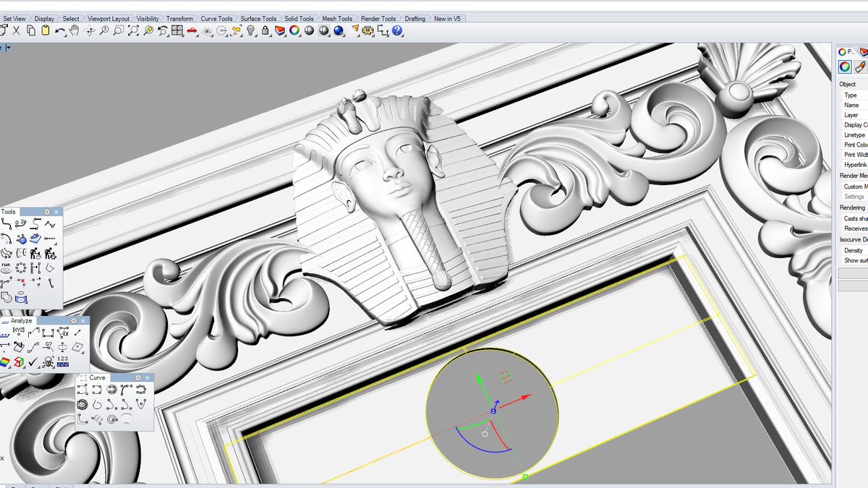Image resolution: width=868 pixels, height=488 pixels.
Task: Click the Paste clipboard icon
Action: [45, 30]
